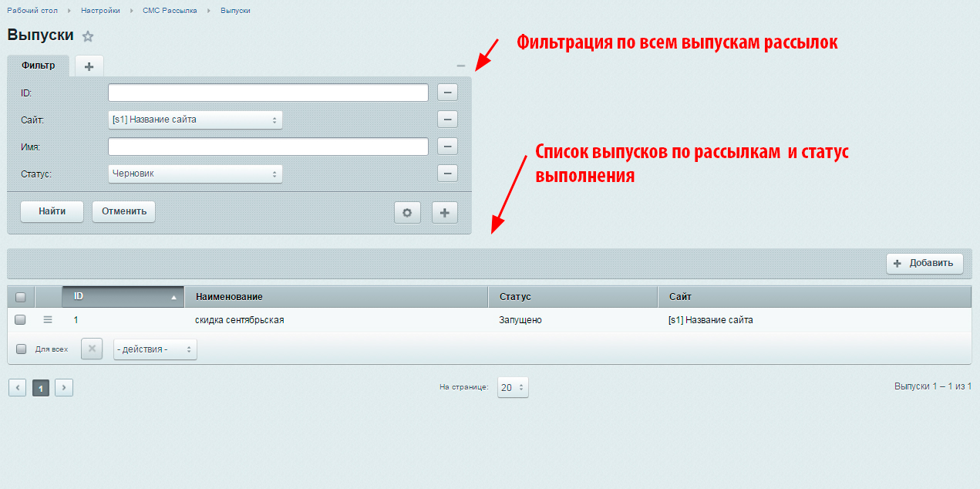This screenshot has height=489, width=980.
Task: Click into the Имя filter input field
Action: click(268, 147)
